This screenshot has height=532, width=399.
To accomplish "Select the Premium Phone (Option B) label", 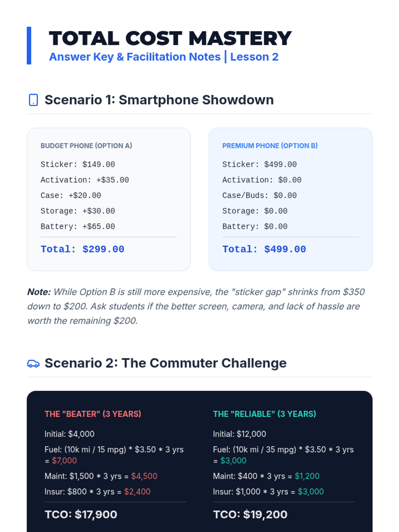I will 270,146.
